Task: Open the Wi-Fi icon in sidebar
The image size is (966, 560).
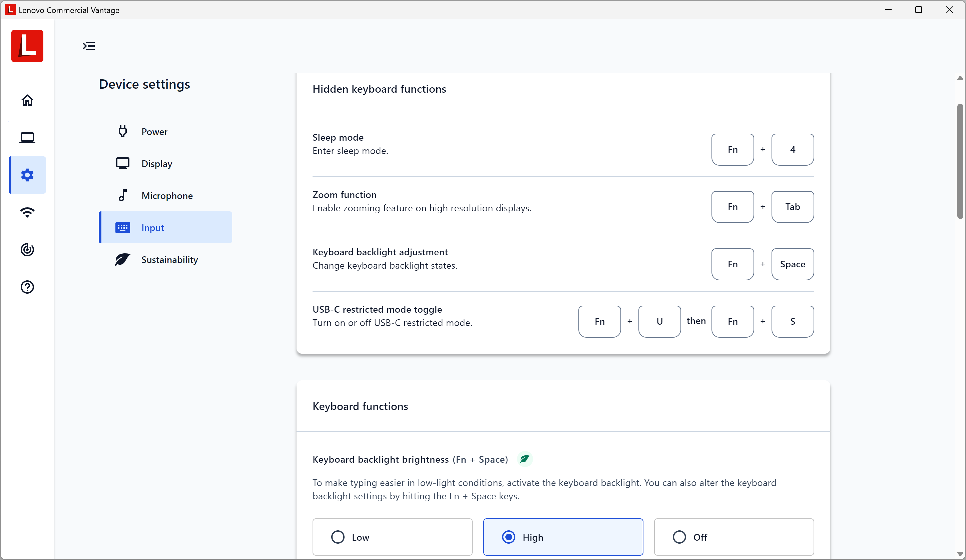Action: (x=27, y=212)
